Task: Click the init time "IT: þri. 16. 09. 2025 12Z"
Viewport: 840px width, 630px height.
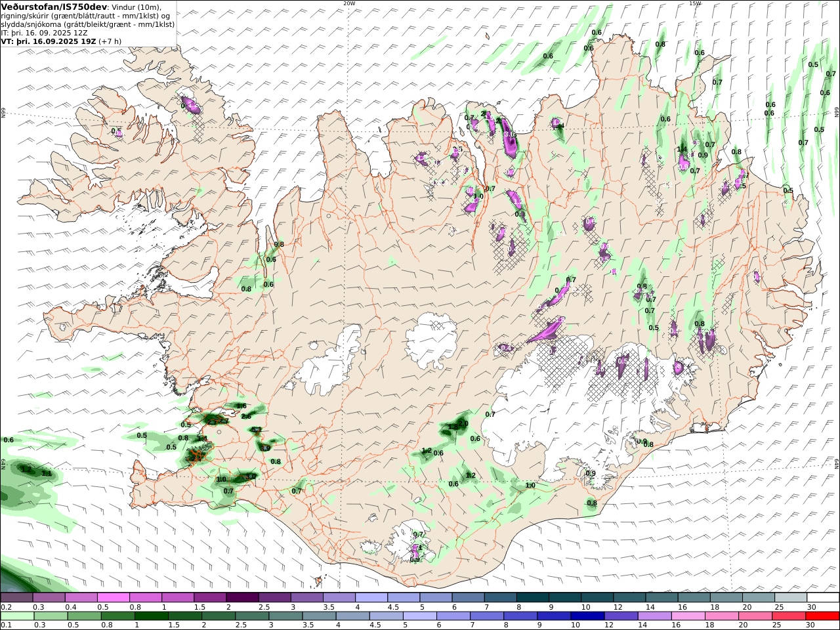Action: pos(45,33)
